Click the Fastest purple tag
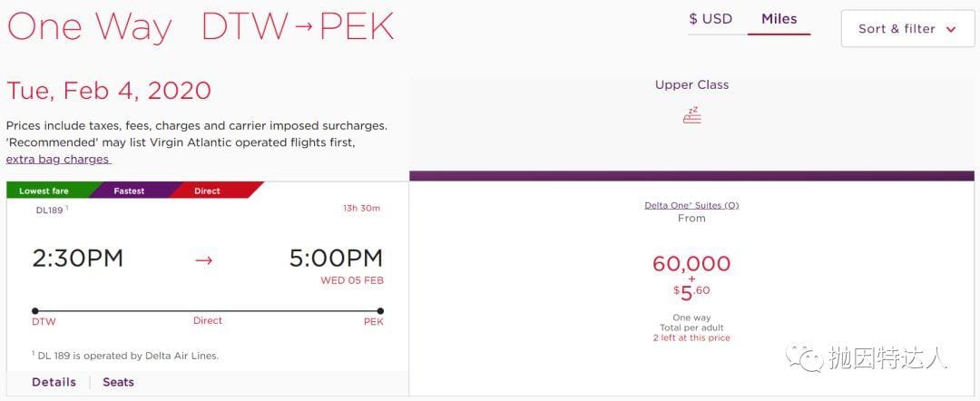Screen dimensions: 980x401 pyautogui.click(x=129, y=191)
